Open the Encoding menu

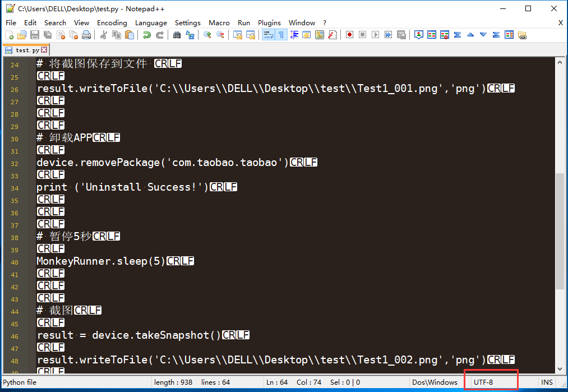click(112, 23)
